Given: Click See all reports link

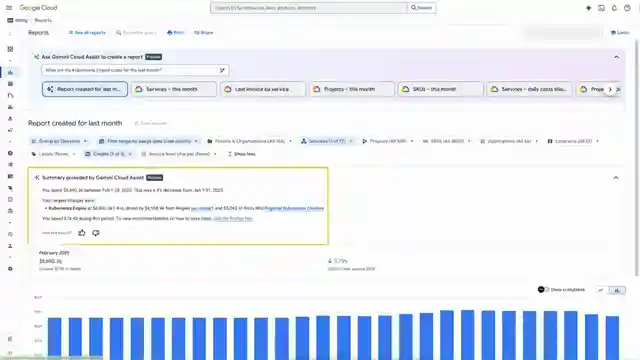Looking at the screenshot, I should coord(87,33).
